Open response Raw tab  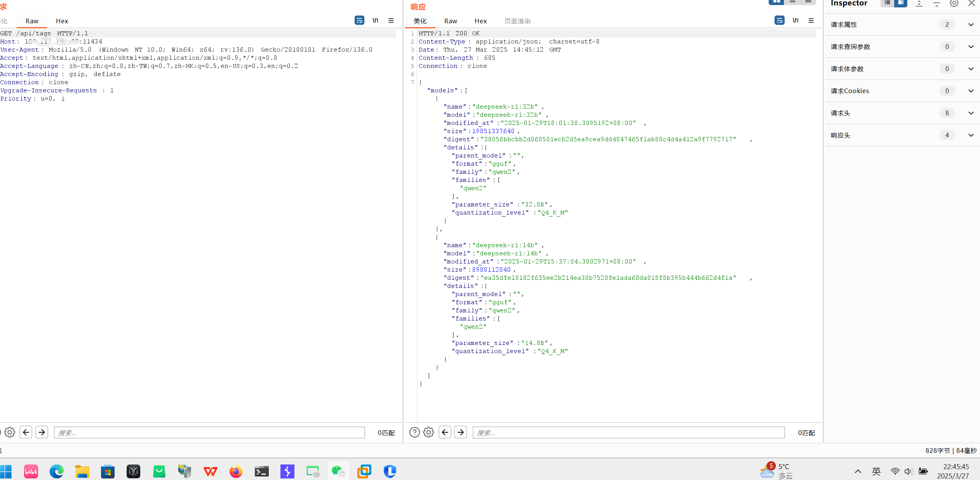coord(451,21)
